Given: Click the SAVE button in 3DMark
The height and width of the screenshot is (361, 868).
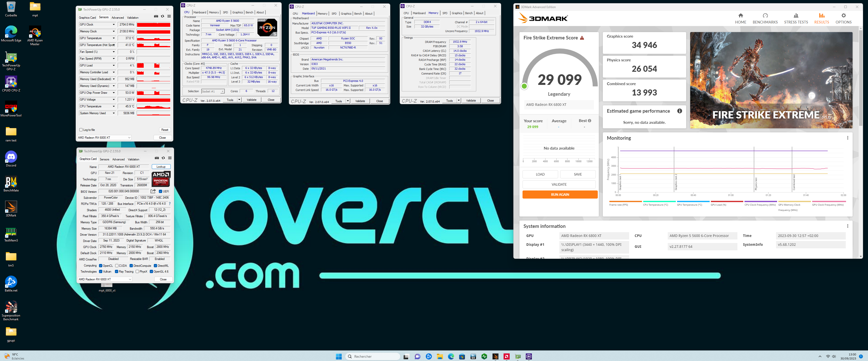Looking at the screenshot, I should 578,174.
